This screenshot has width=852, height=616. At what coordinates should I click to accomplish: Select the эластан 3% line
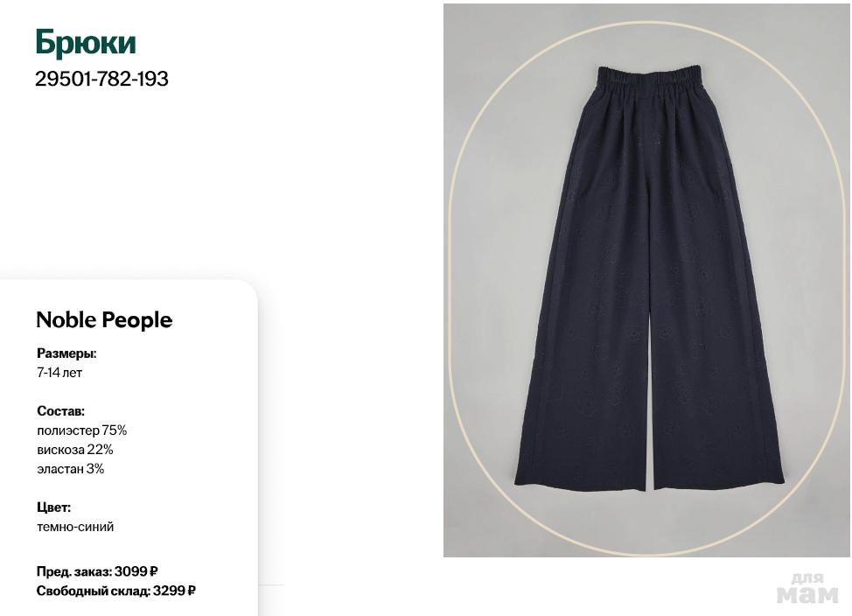[70, 469]
